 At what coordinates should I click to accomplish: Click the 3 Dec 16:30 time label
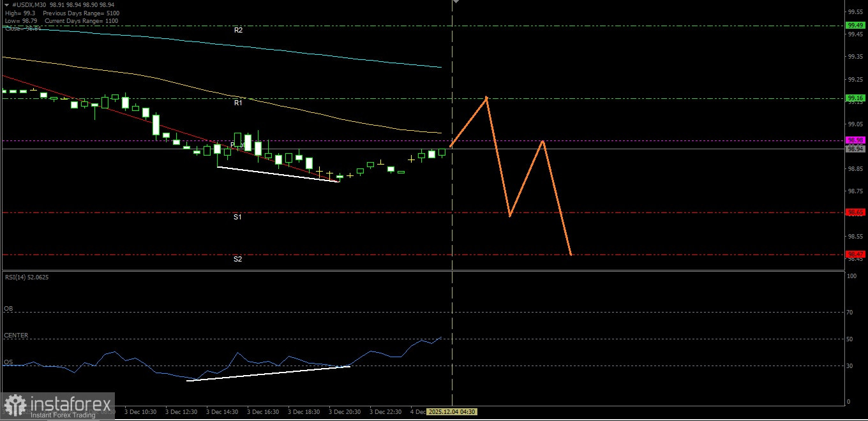(x=263, y=411)
